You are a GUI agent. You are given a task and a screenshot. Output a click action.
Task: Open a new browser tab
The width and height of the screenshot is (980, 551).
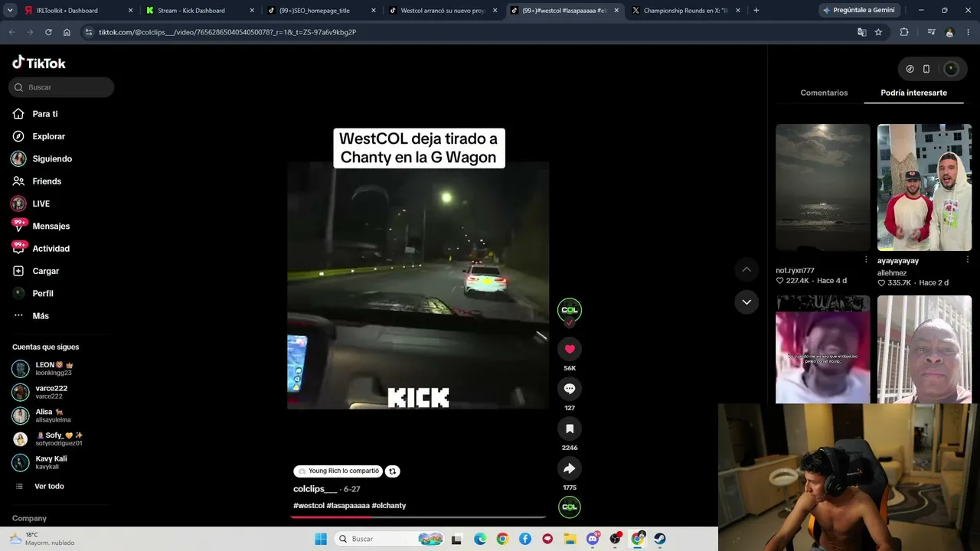tap(756, 11)
